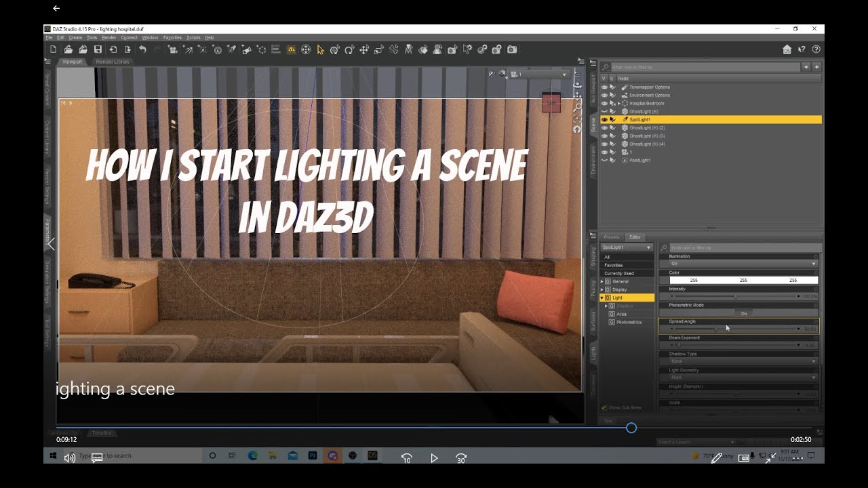The image size is (868, 488).
Task: Click the red view cube in viewport
Action: point(551,103)
